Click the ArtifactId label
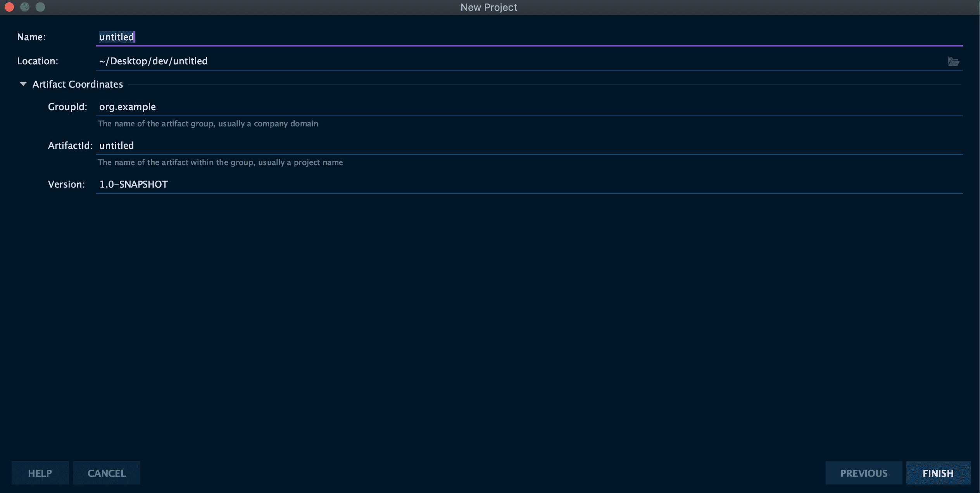This screenshot has height=493, width=980. (70, 146)
